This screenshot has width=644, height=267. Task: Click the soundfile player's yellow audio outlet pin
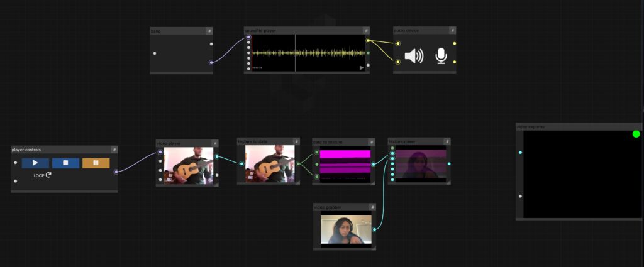coord(368,41)
